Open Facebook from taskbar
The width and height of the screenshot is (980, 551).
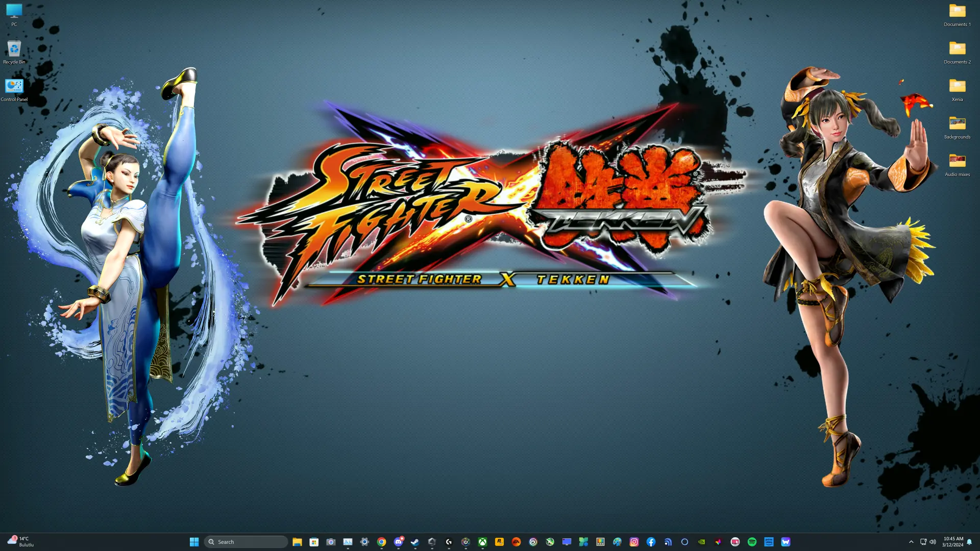pos(651,542)
